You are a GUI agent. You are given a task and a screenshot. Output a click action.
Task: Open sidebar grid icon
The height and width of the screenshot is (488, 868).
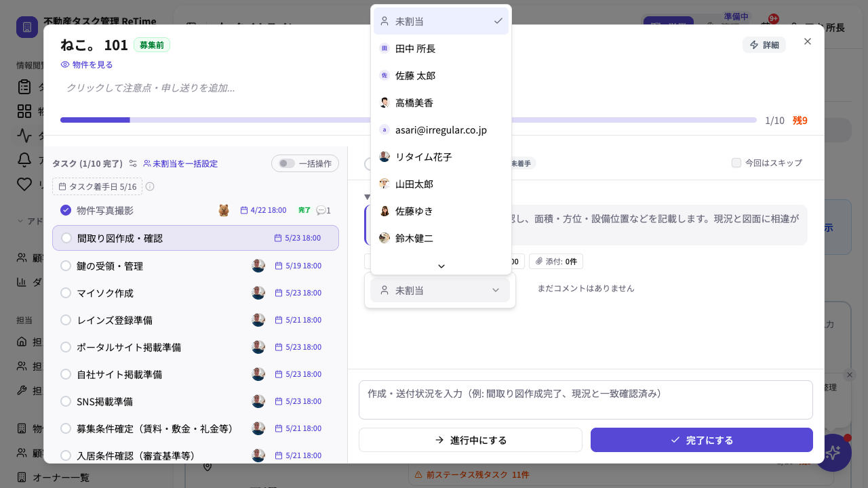click(x=24, y=111)
